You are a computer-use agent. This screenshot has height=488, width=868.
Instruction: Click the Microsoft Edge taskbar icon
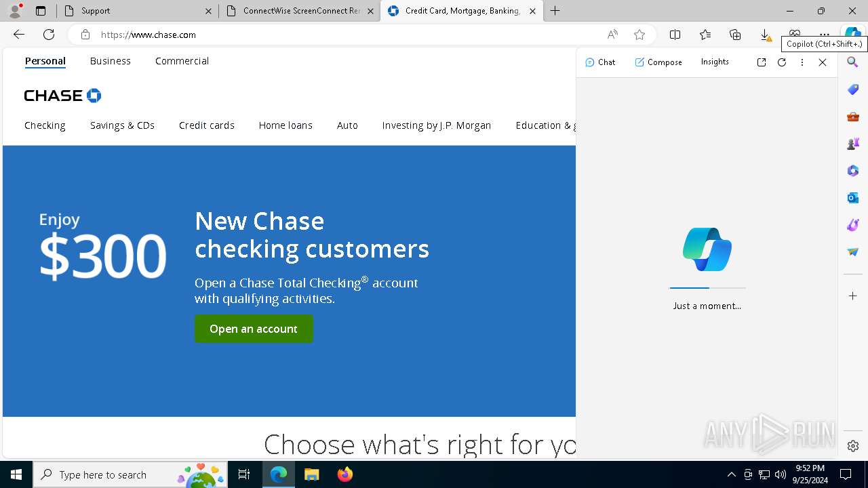279,474
